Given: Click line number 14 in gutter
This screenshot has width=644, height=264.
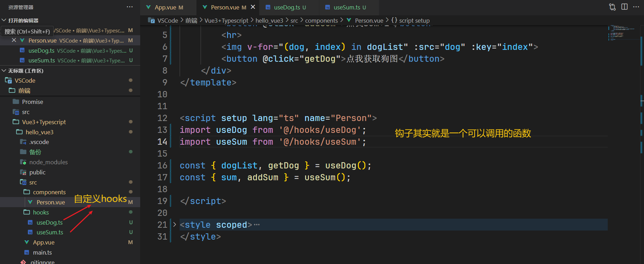Looking at the screenshot, I should pyautogui.click(x=162, y=142).
